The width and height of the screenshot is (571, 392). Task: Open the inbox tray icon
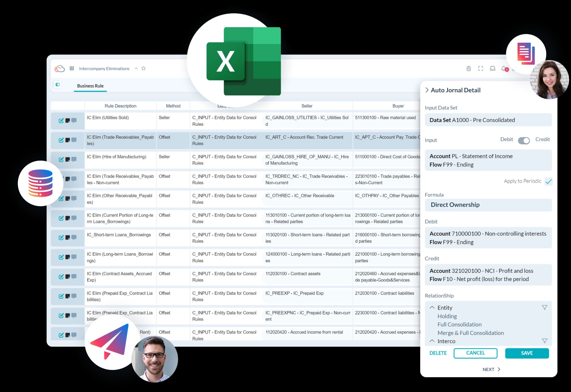point(492,68)
